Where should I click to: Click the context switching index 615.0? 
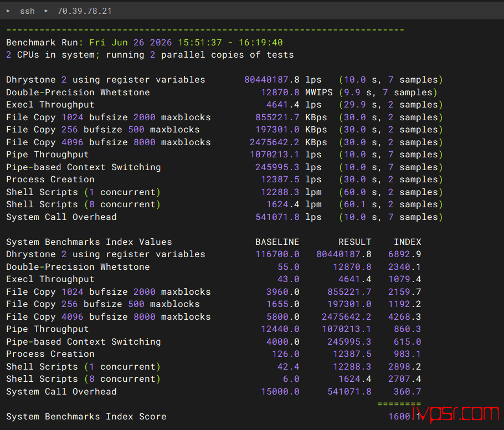[x=408, y=342]
